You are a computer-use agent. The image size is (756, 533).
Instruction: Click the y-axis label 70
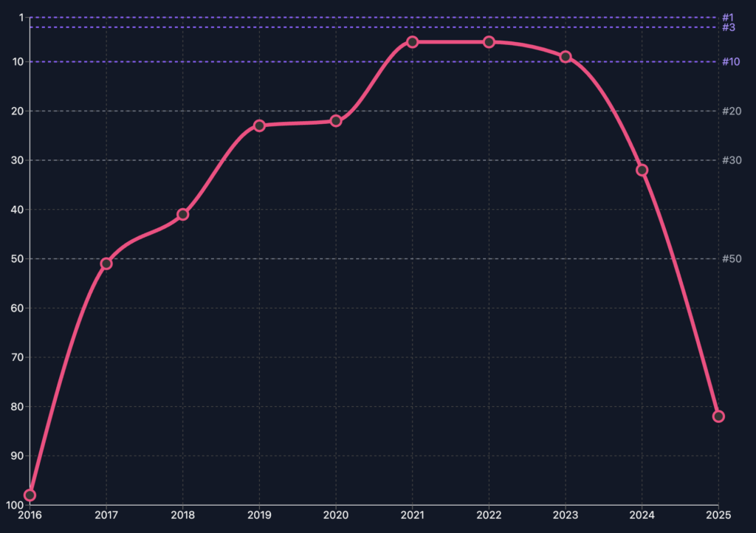[x=18, y=357]
